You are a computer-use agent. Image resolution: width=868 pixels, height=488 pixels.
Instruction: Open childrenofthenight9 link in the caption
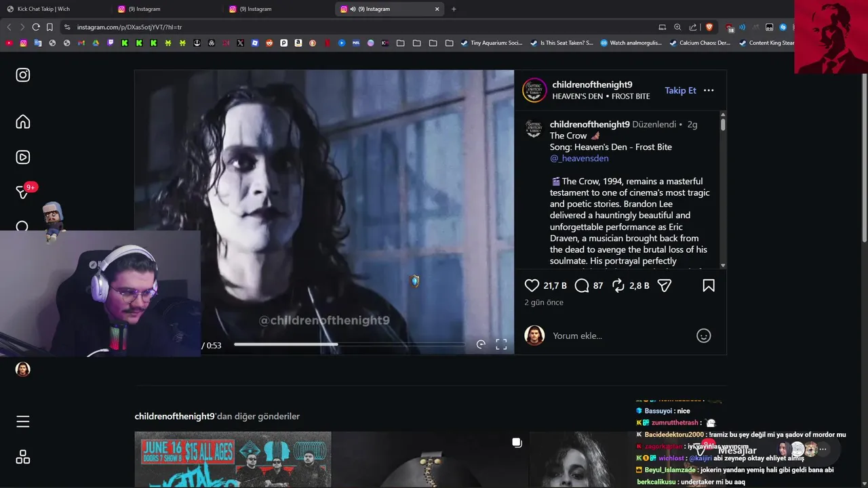tap(589, 125)
